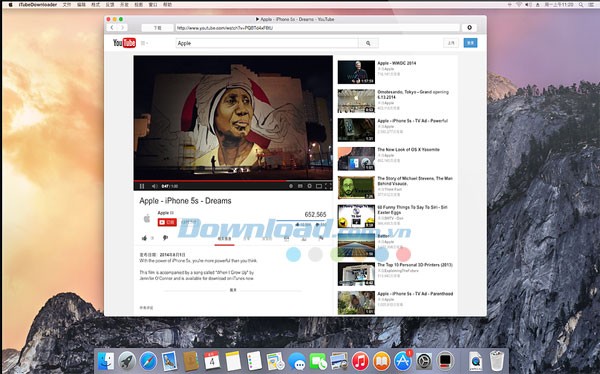Open the last menu bar item (Help)
This screenshot has width=600, height=374.
pyautogui.click(x=167, y=5)
